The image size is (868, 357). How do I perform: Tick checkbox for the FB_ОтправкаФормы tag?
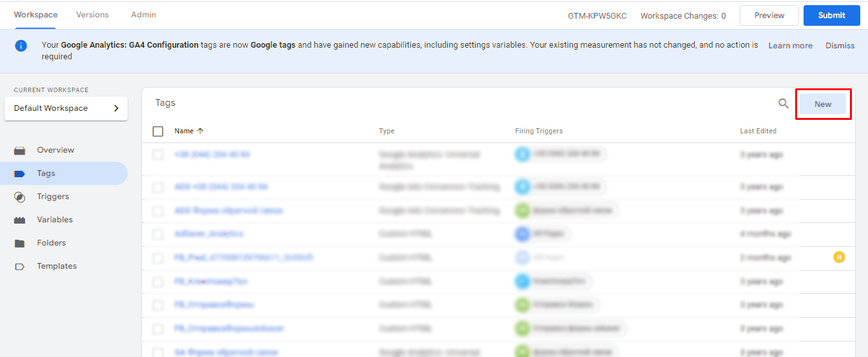158,305
